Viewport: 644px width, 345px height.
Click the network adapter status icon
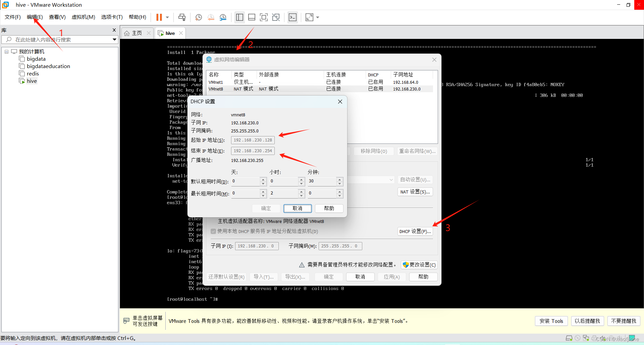586,338
